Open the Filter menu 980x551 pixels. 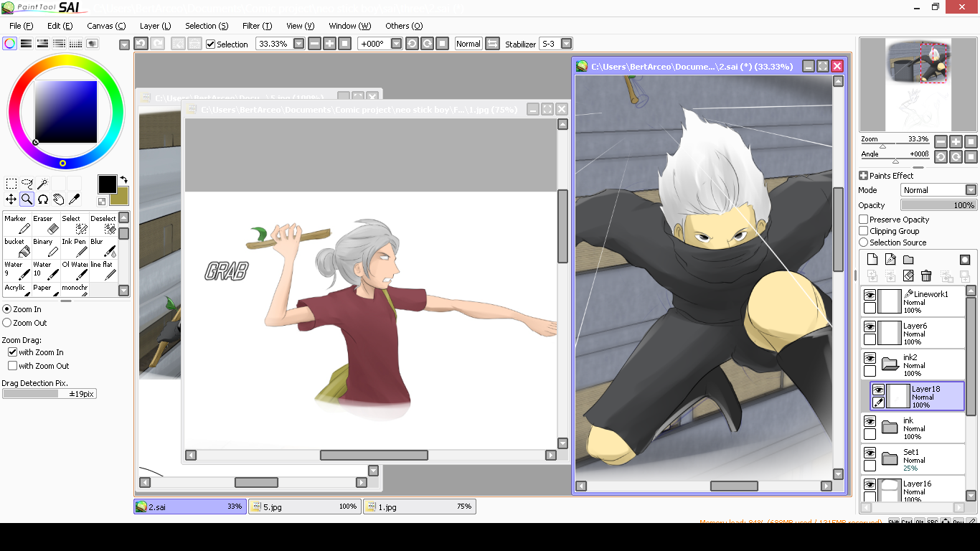point(257,26)
